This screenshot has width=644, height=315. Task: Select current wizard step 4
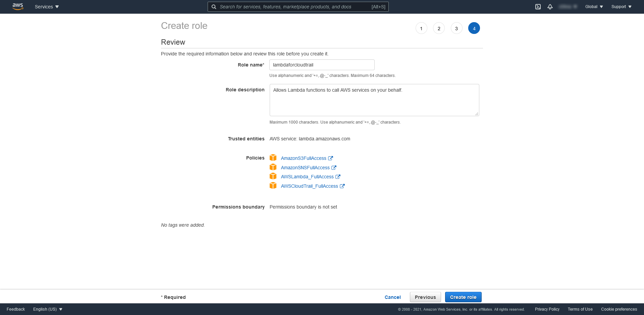pos(474,28)
